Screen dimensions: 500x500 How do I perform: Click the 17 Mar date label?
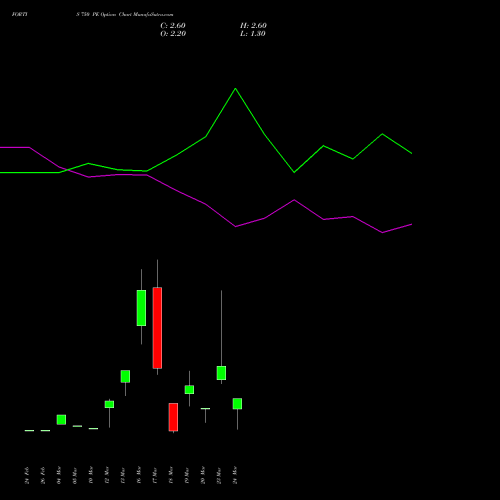(x=155, y=475)
